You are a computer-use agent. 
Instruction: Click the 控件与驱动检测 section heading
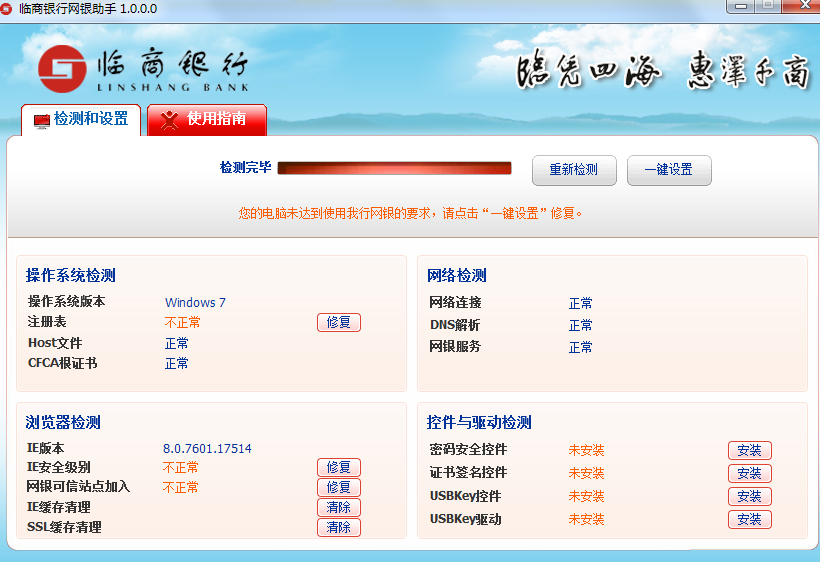479,422
